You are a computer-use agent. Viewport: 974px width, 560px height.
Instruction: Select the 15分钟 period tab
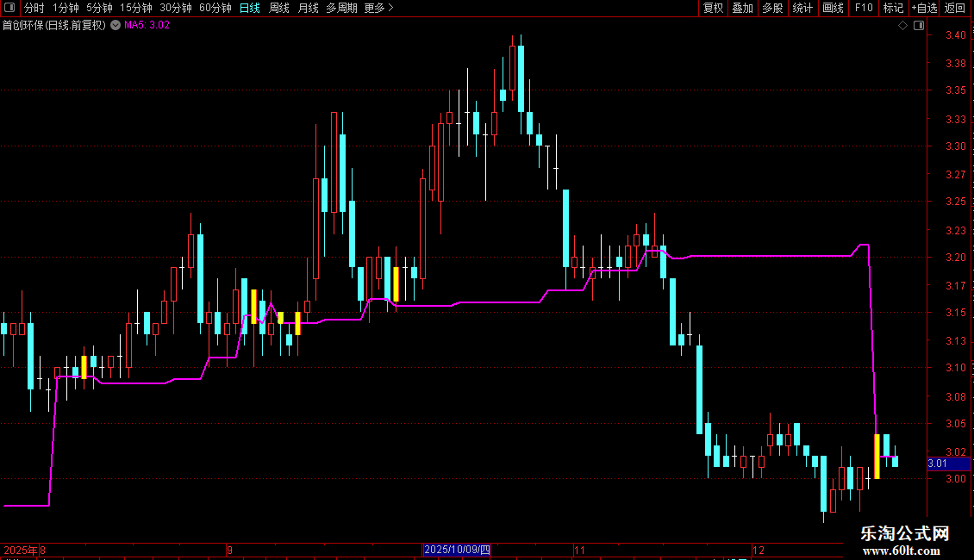point(136,8)
